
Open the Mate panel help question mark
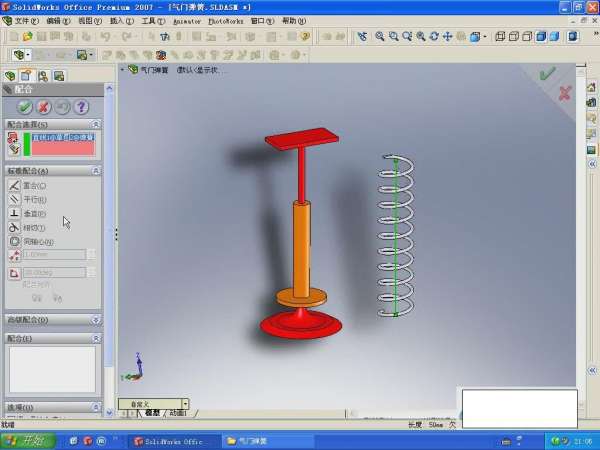[x=81, y=107]
